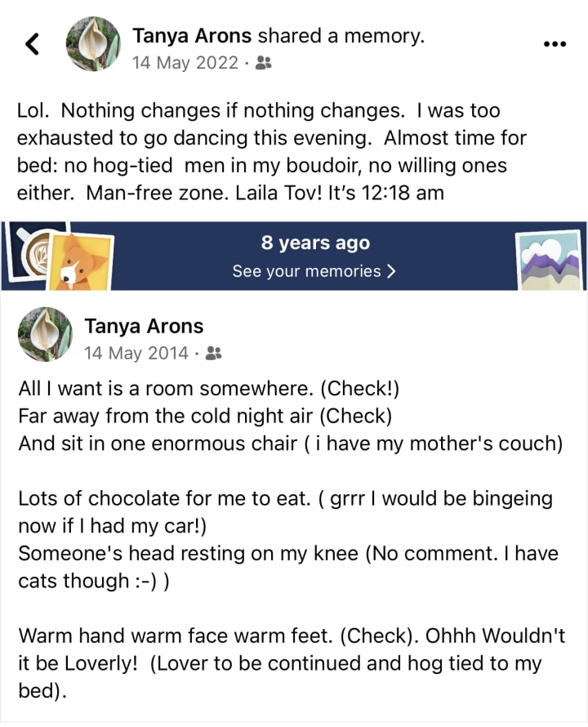Image resolution: width=588 pixels, height=727 pixels.
Task: Tap the "shared a memory" text
Action: click(341, 36)
